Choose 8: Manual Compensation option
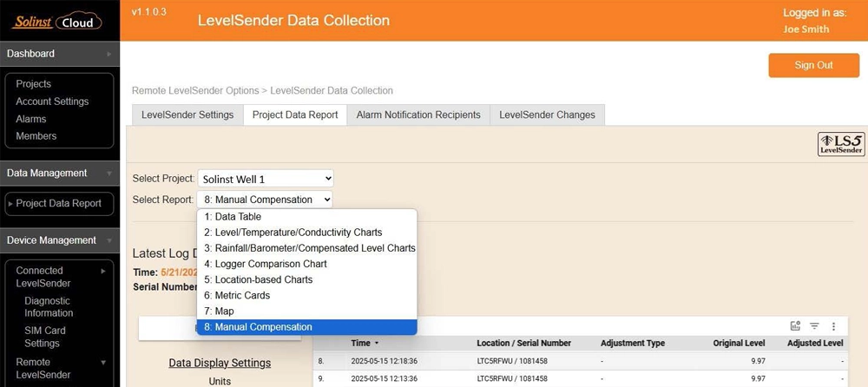868x387 pixels. [x=306, y=327]
